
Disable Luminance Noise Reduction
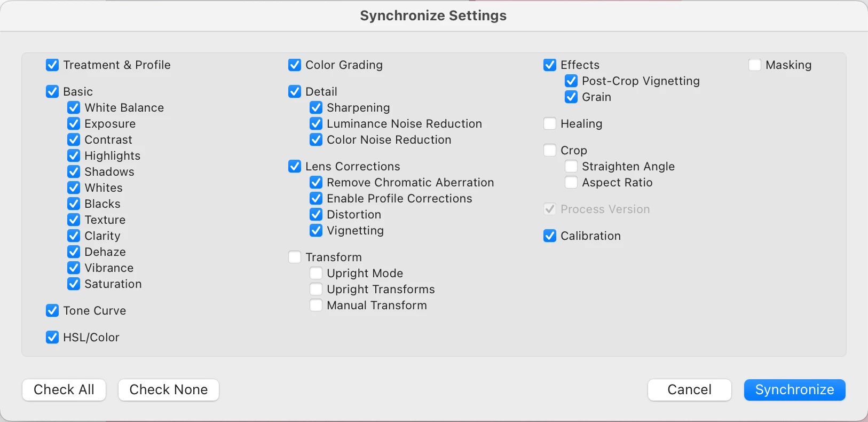click(316, 124)
